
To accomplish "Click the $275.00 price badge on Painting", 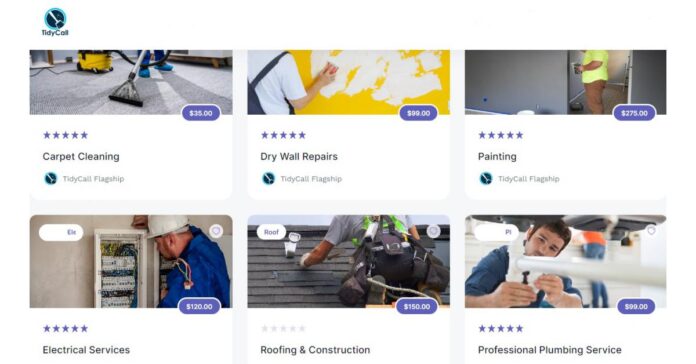I will pyautogui.click(x=634, y=113).
